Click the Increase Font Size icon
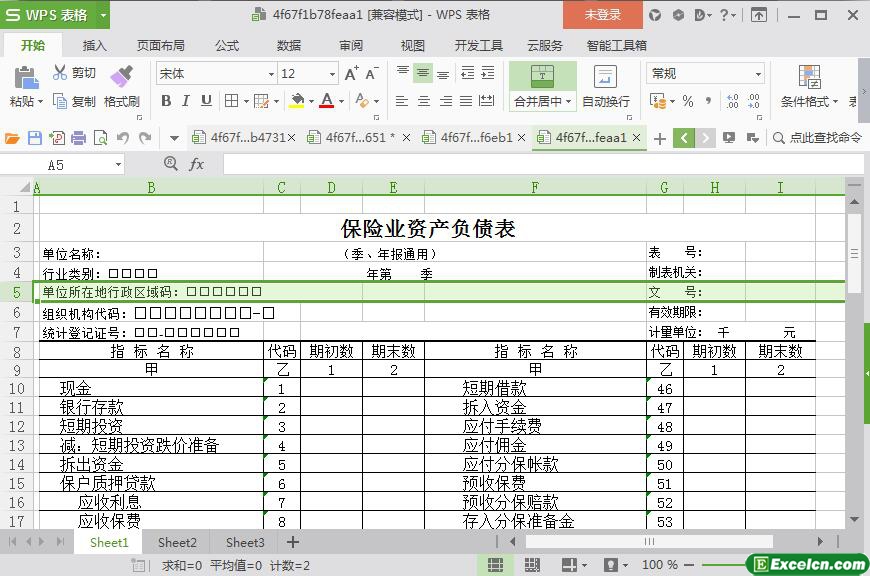 click(351, 73)
